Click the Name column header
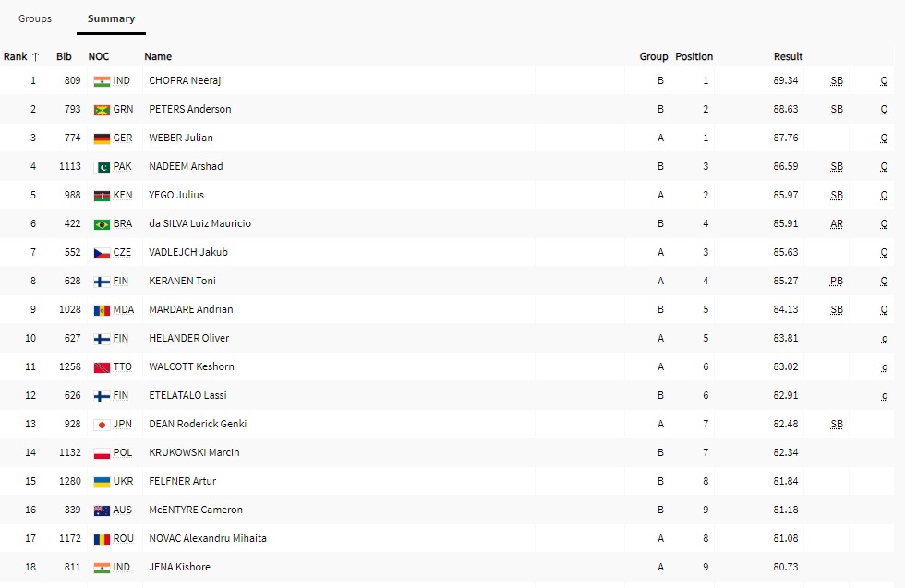Viewport: 905px width, 588px height. [x=158, y=56]
